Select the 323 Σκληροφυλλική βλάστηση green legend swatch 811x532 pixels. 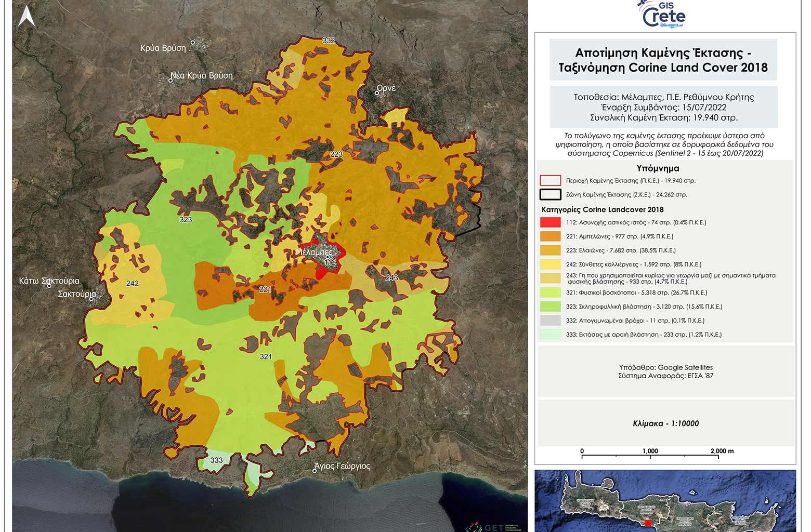(551, 307)
